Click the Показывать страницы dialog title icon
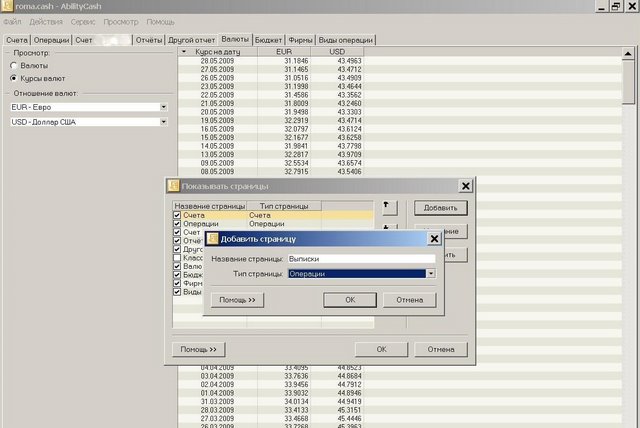640x428 pixels. click(174, 186)
